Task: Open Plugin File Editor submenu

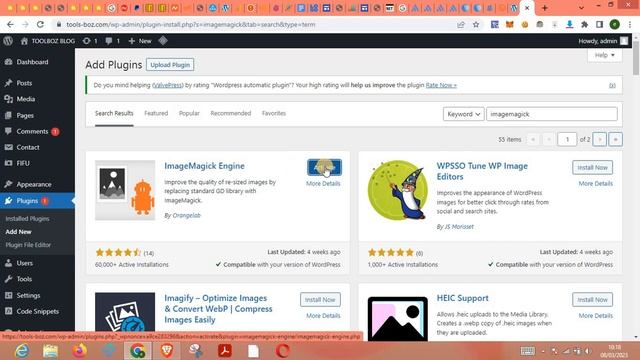Action: point(28,245)
